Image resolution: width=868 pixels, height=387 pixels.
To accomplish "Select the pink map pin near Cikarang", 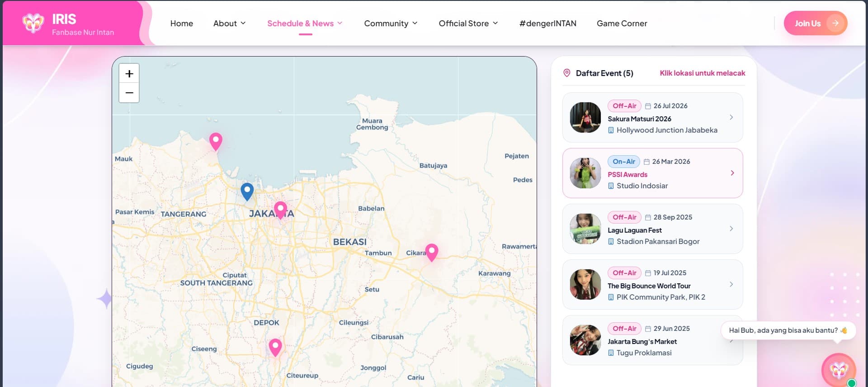I will pyautogui.click(x=431, y=253).
